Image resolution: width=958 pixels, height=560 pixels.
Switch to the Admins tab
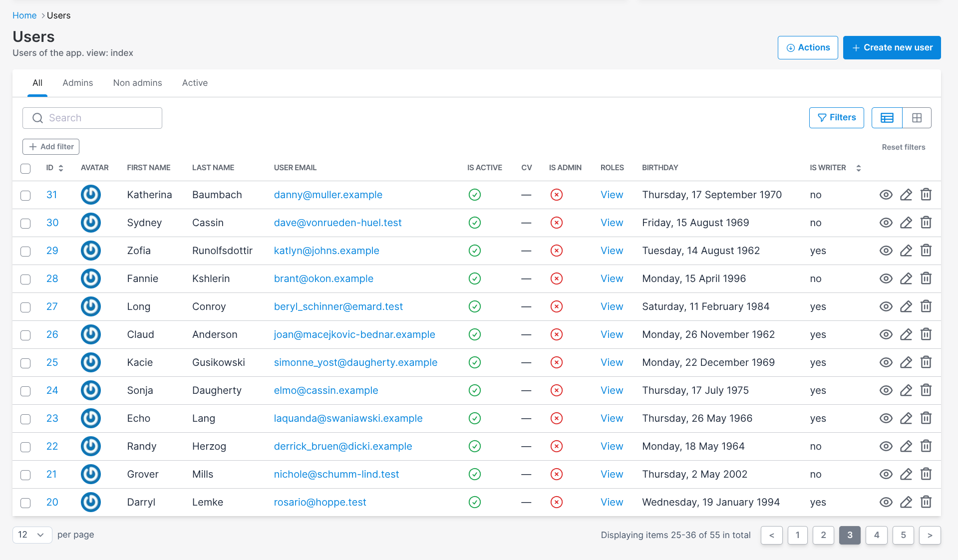[77, 83]
